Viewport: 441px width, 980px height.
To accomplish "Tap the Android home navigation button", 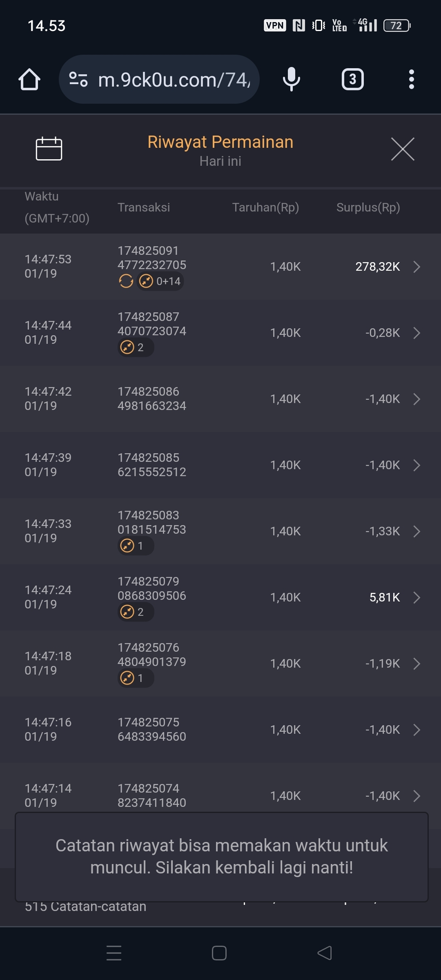I will click(219, 953).
